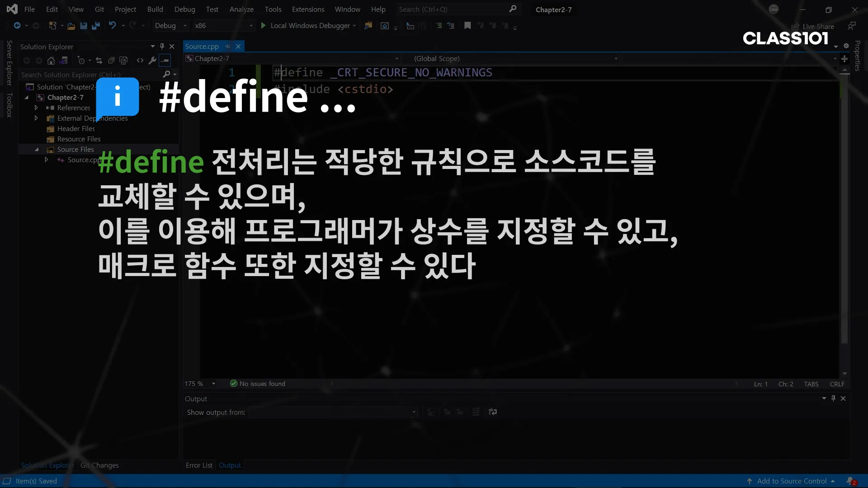
Task: Click the Undo toolbar icon
Action: pos(113,26)
